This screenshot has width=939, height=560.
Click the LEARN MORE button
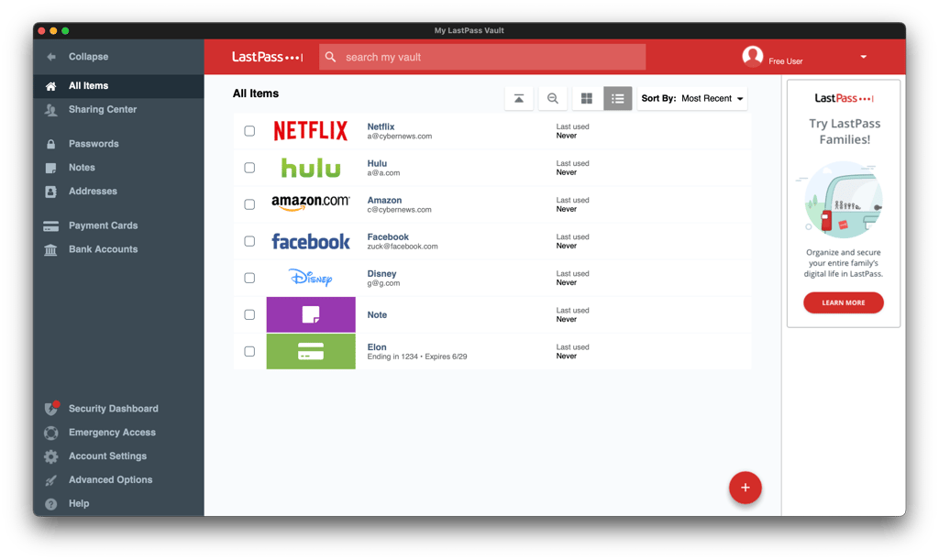click(x=844, y=302)
